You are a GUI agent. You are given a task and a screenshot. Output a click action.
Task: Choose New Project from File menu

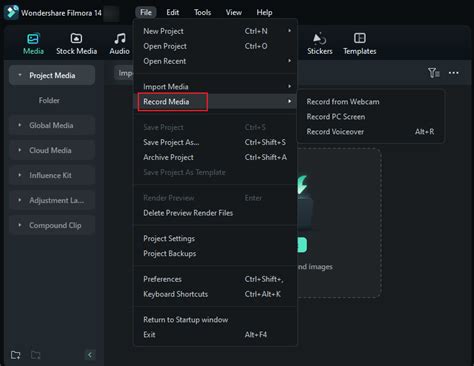point(215,31)
